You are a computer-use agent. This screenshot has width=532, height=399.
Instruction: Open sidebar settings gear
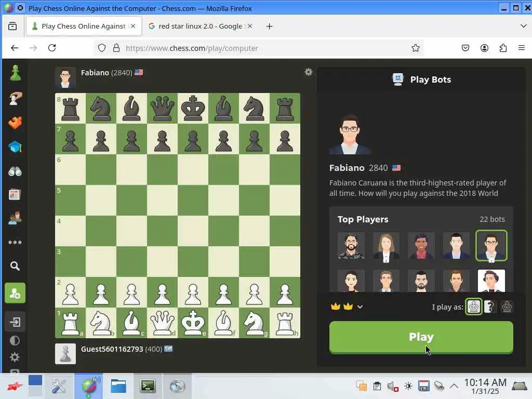(15, 357)
